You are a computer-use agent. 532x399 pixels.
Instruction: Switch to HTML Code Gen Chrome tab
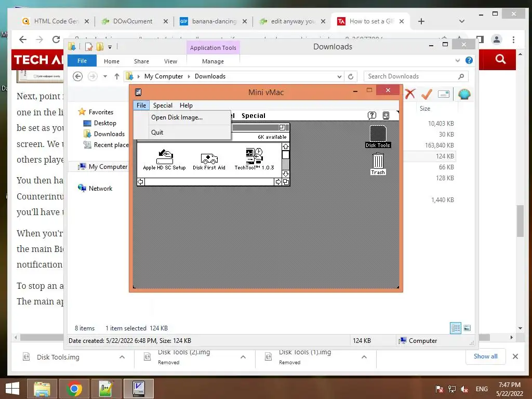tap(56, 21)
